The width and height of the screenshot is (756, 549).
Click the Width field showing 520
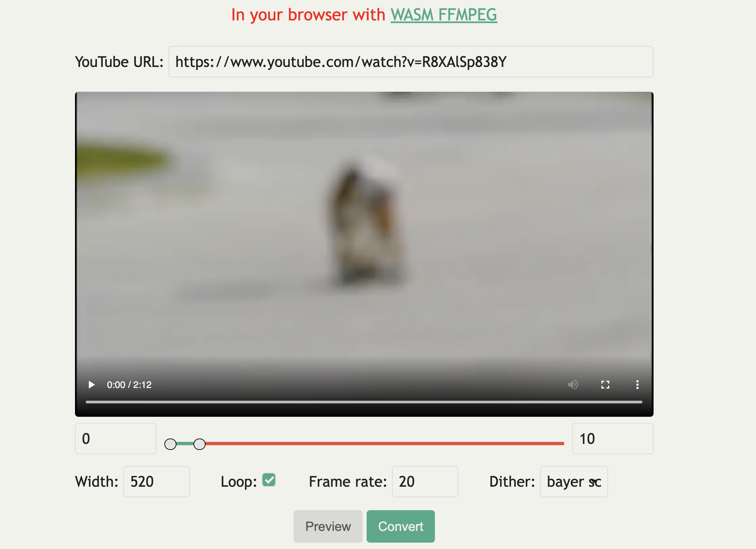[156, 481]
